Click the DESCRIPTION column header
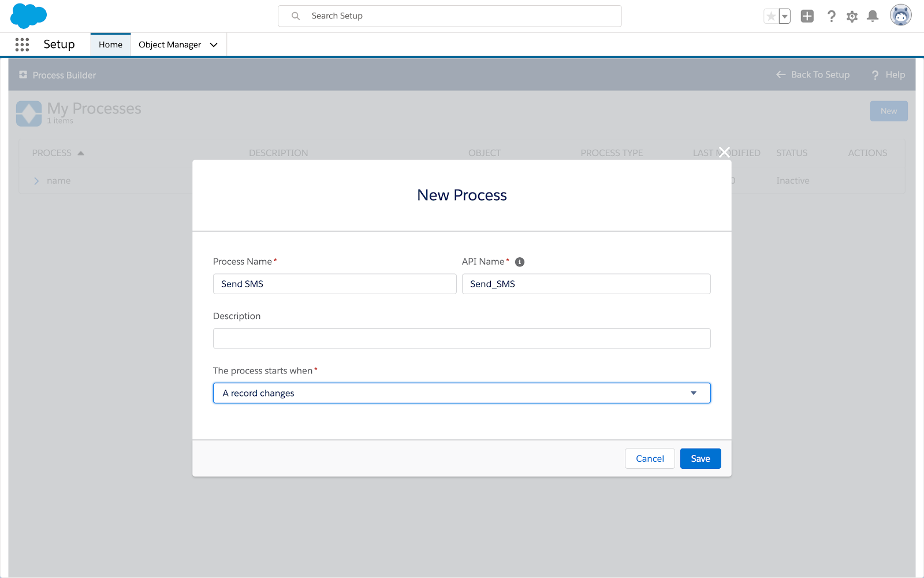Image resolution: width=924 pixels, height=578 pixels. pyautogui.click(x=278, y=153)
